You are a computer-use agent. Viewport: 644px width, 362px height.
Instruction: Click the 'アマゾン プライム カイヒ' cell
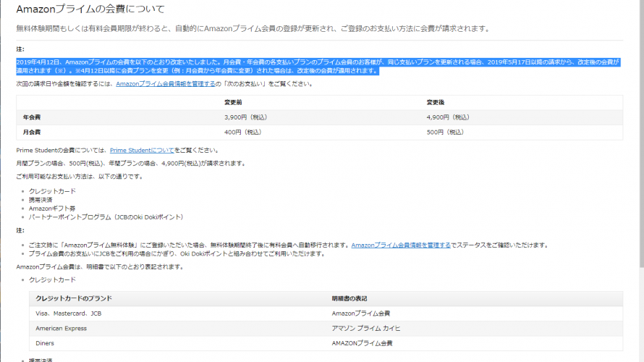[x=366, y=328]
